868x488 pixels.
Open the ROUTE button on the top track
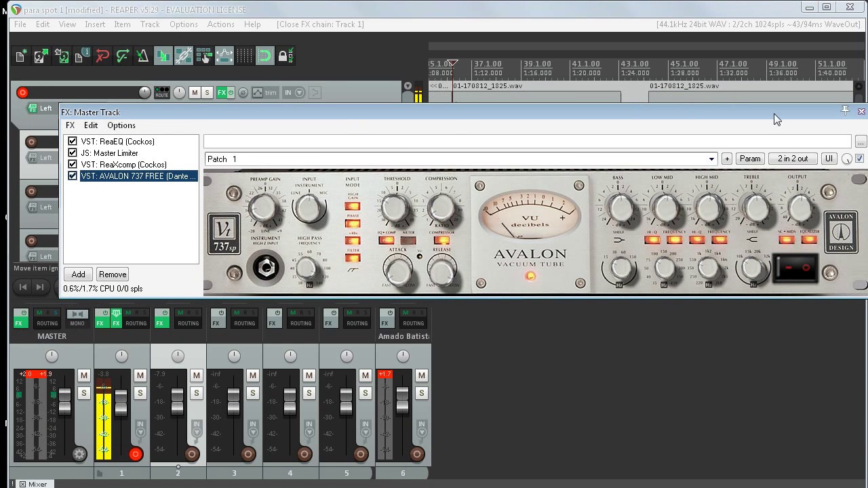(161, 93)
